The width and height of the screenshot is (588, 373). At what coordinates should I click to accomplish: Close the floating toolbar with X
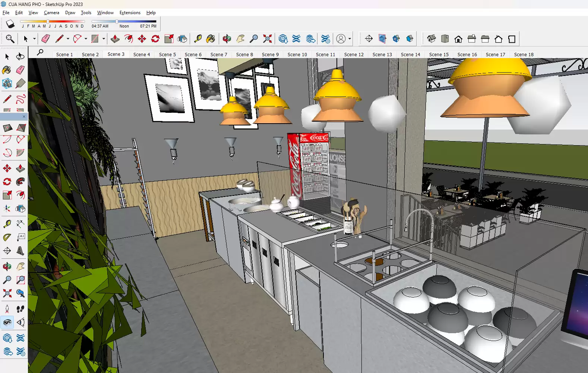[24, 117]
